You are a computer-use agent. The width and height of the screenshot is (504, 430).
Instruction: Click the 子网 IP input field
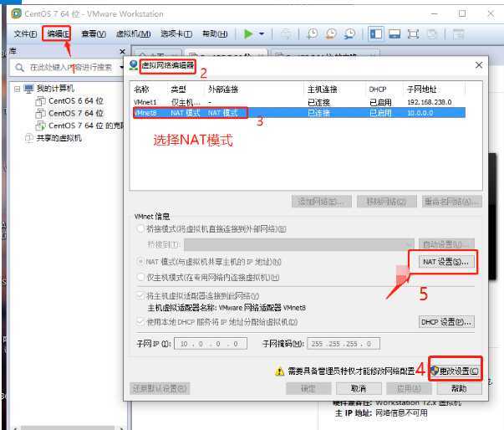pos(211,344)
